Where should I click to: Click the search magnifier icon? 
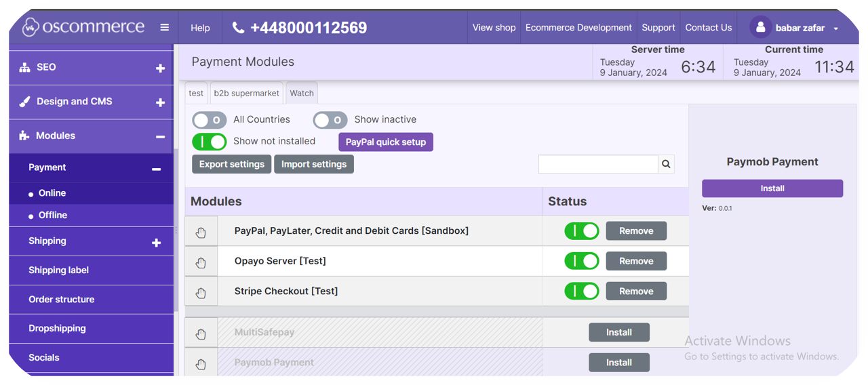666,164
